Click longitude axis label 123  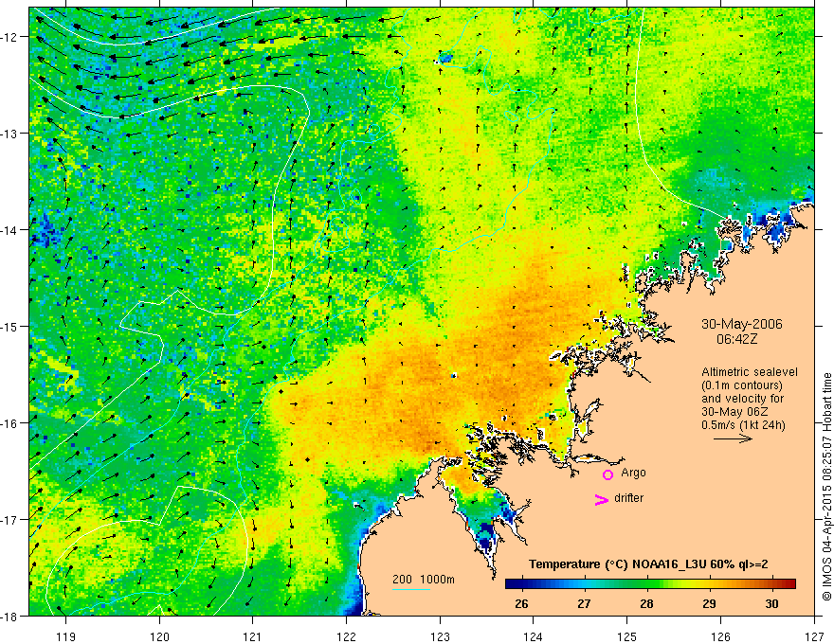click(440, 636)
